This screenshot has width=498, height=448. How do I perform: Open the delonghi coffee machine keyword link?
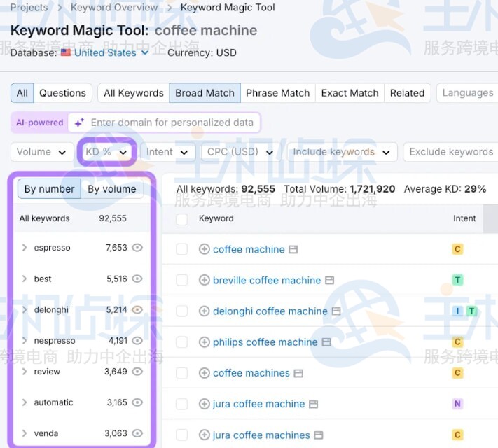pyautogui.click(x=270, y=311)
